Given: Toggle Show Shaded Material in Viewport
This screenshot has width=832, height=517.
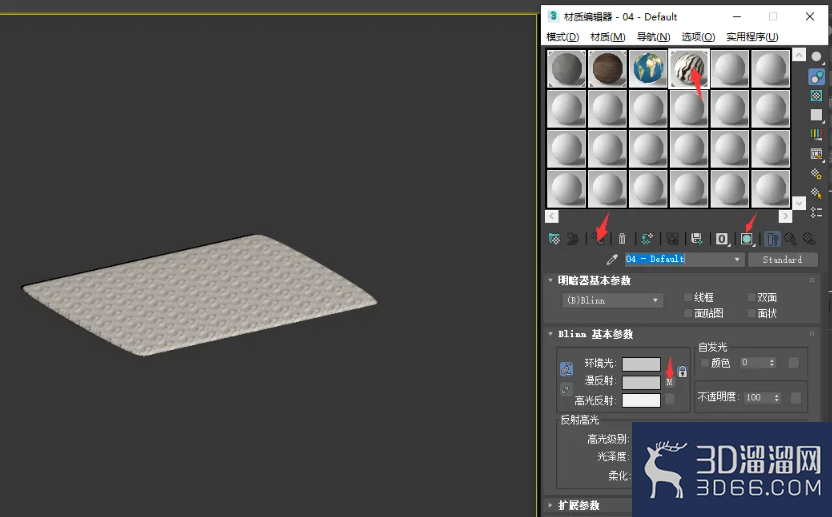Looking at the screenshot, I should [747, 239].
